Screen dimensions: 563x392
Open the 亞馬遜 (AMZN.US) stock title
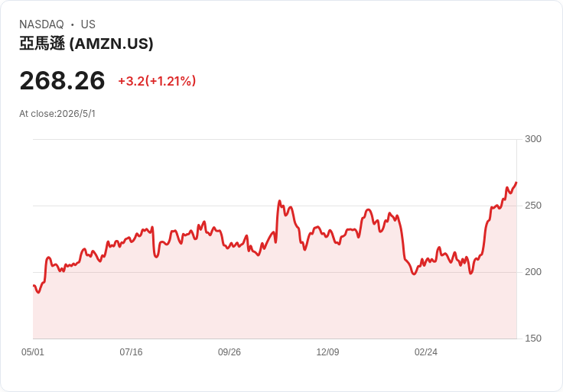point(86,44)
